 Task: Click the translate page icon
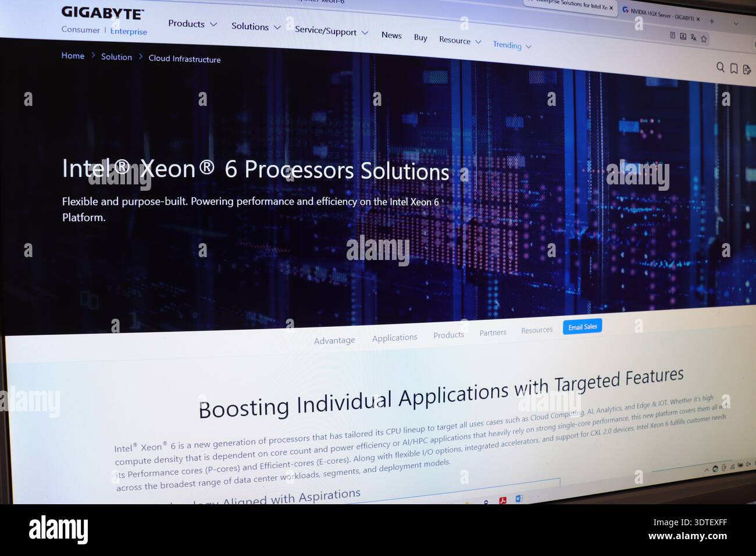[x=693, y=38]
